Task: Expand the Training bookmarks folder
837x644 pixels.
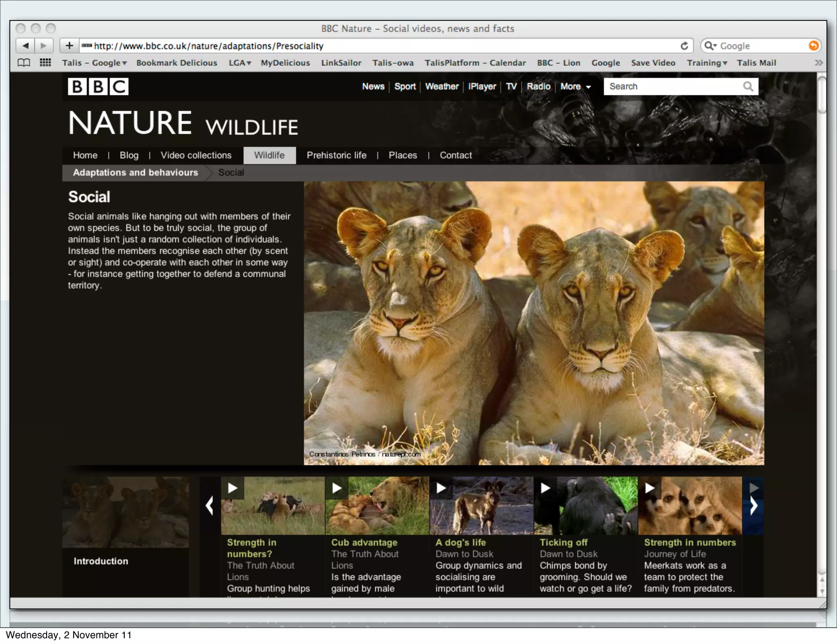Action: 707,63
